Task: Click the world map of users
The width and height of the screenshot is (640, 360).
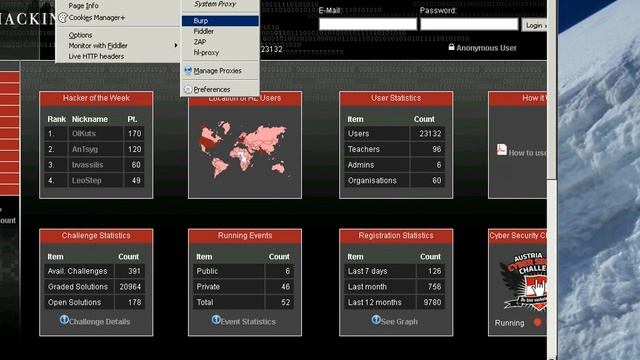Action: pyautogui.click(x=244, y=150)
